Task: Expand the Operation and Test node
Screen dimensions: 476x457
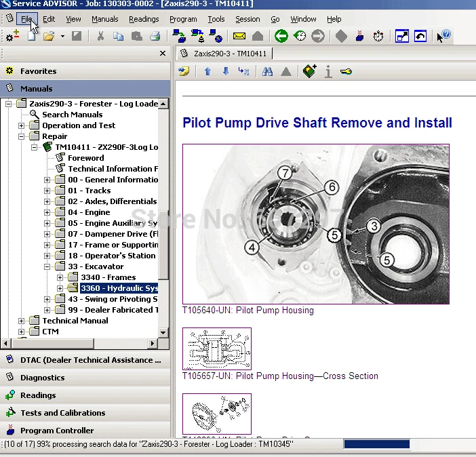Action: coord(21,125)
